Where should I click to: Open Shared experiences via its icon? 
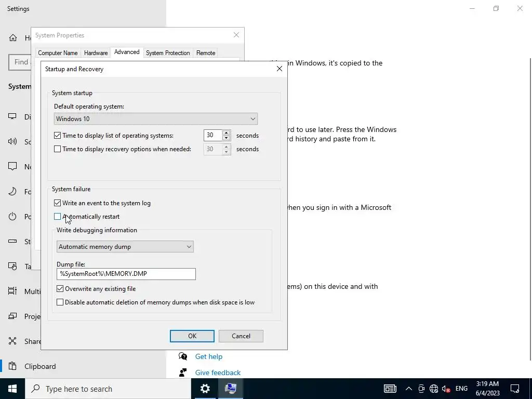(12, 341)
